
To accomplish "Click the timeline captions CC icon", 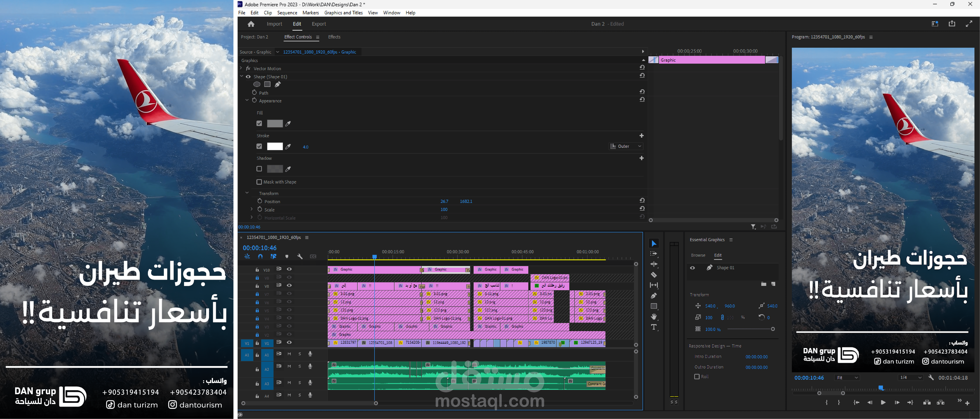I will tap(313, 257).
